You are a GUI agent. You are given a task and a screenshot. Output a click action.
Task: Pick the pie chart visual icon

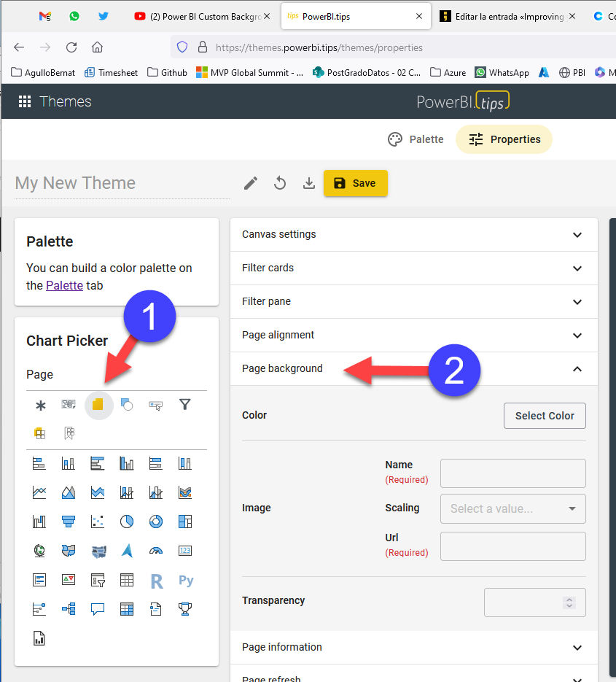click(127, 522)
